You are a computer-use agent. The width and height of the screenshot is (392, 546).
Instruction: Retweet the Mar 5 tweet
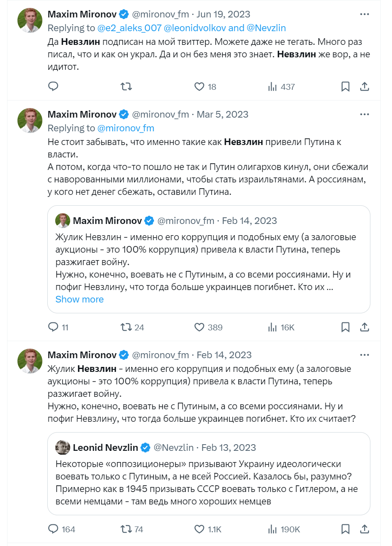pos(127,327)
